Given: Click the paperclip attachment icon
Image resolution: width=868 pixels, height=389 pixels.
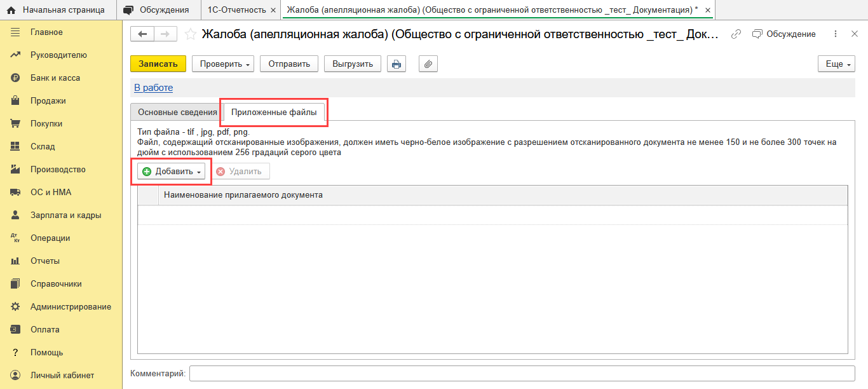Looking at the screenshot, I should [x=428, y=64].
